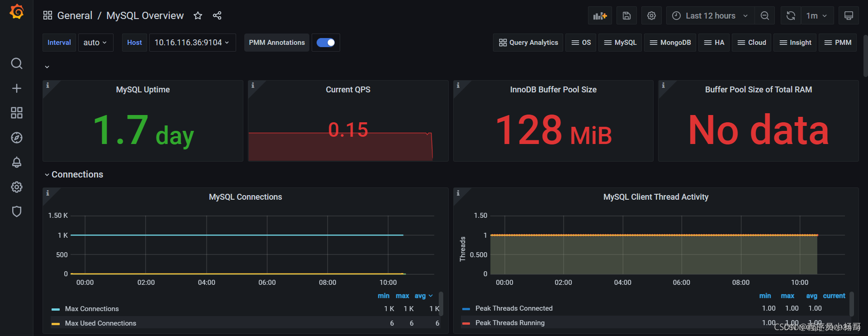Refresh the dashboard
The height and width of the screenshot is (336, 868).
click(x=791, y=16)
